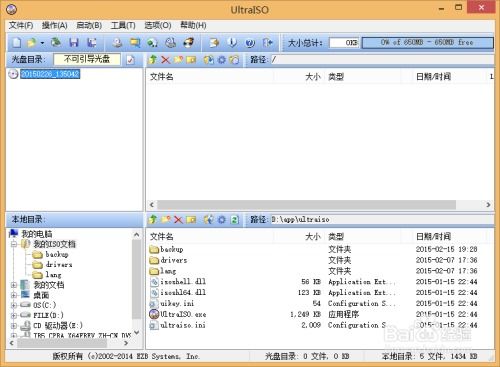Select the backup folder in local tree
Viewport: 500px width, 367px height.
57,254
